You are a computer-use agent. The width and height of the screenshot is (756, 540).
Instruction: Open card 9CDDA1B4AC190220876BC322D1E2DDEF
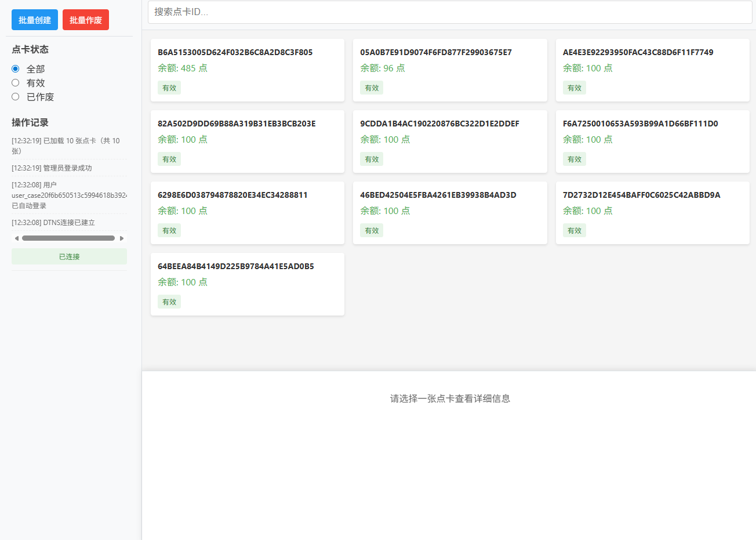(x=450, y=141)
